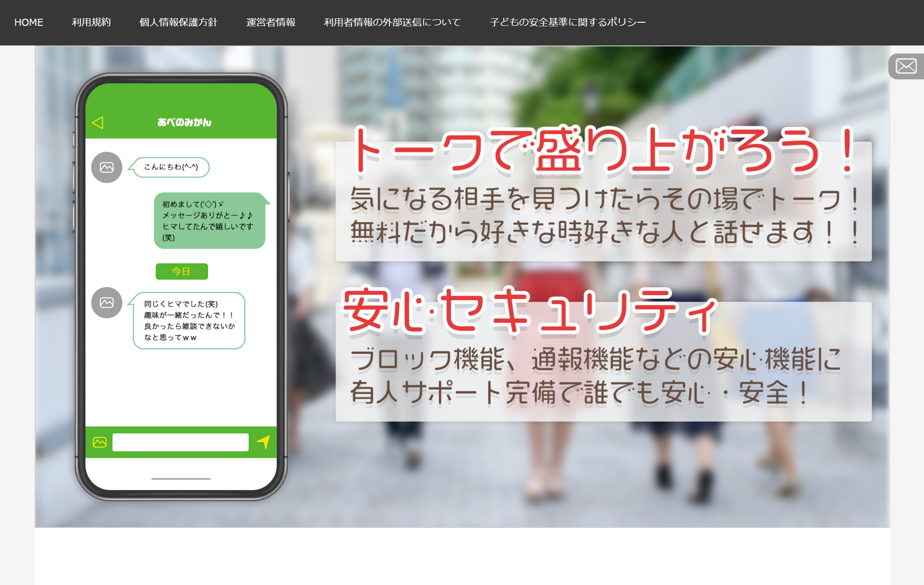
Task: Open 運営者情報 navigation link
Action: pyautogui.click(x=270, y=22)
